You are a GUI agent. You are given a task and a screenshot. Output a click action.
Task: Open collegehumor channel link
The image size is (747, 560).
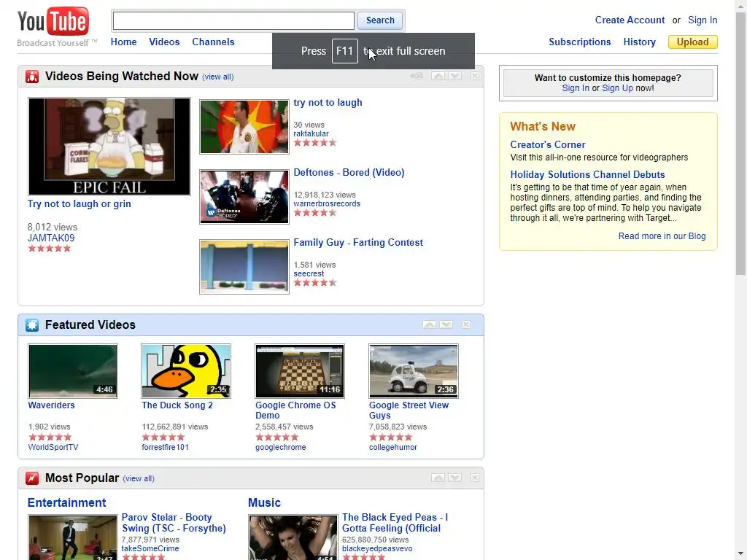point(393,447)
